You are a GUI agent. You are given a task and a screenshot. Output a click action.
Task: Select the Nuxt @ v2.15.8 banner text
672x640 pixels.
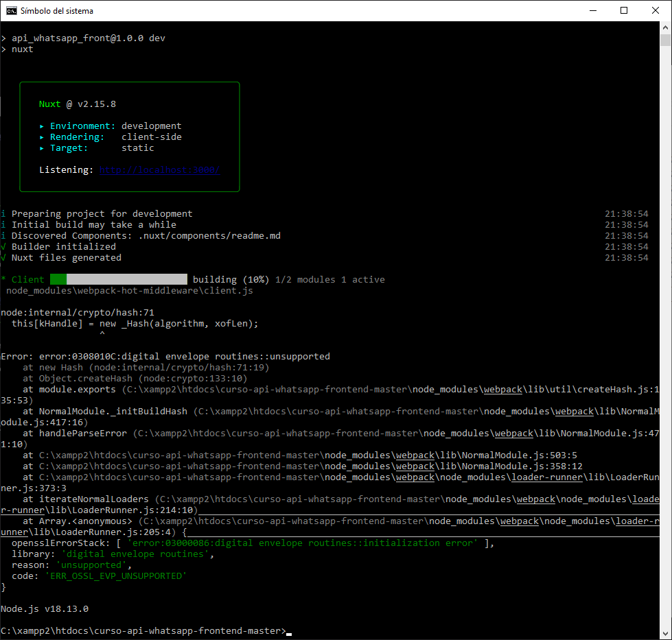(x=78, y=104)
